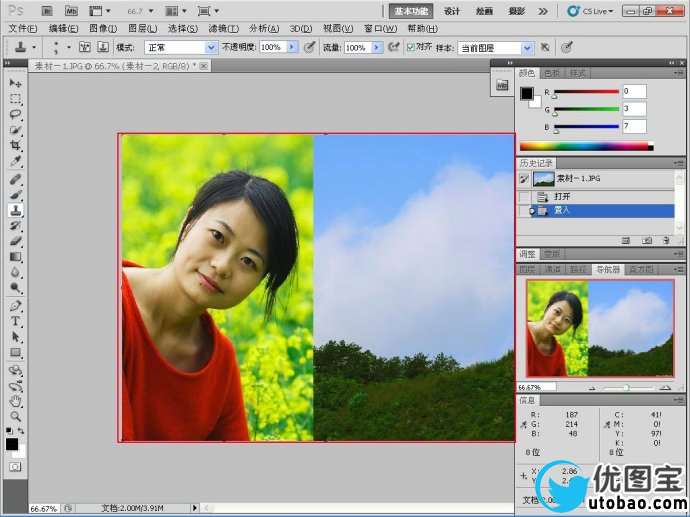Open the sample source dropdown 当前图层
Image resolution: width=690 pixels, height=517 pixels.
tap(495, 48)
